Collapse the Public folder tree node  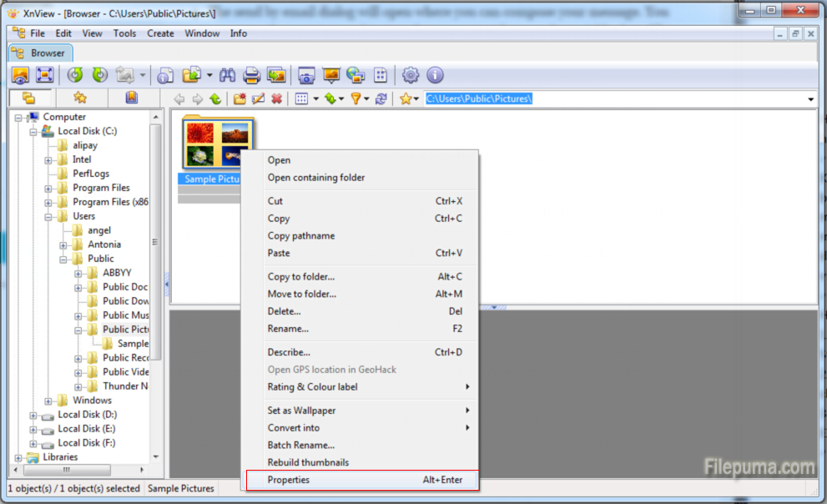(64, 259)
